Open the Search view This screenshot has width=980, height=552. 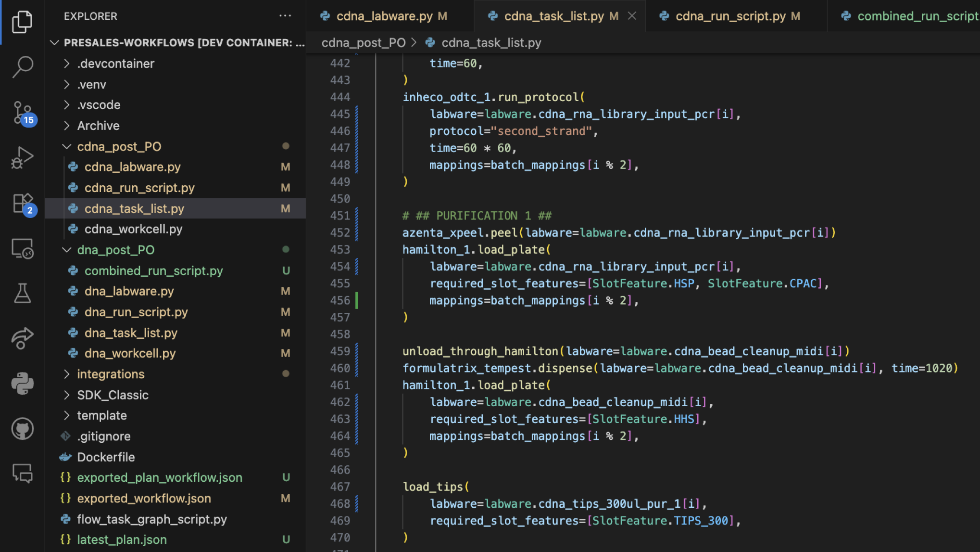(22, 66)
